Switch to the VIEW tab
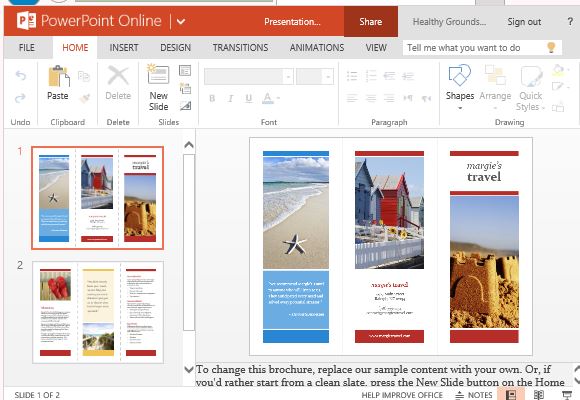580x400 pixels. (x=376, y=48)
